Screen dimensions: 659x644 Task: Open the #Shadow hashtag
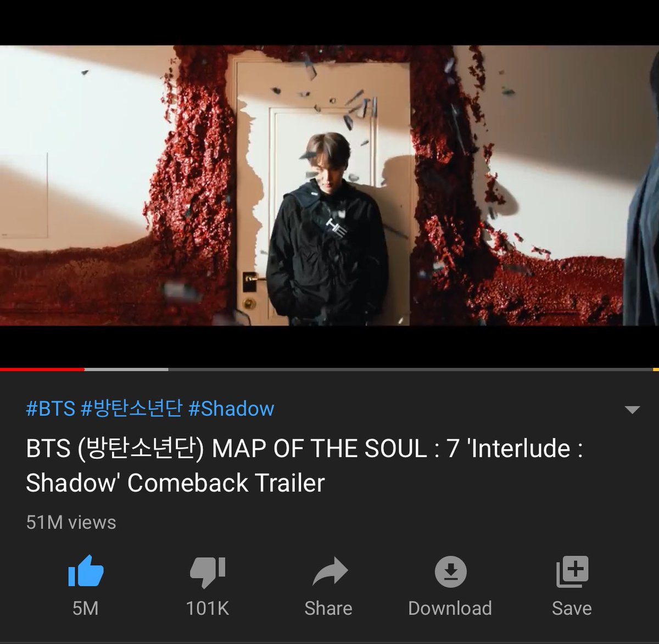[231, 408]
